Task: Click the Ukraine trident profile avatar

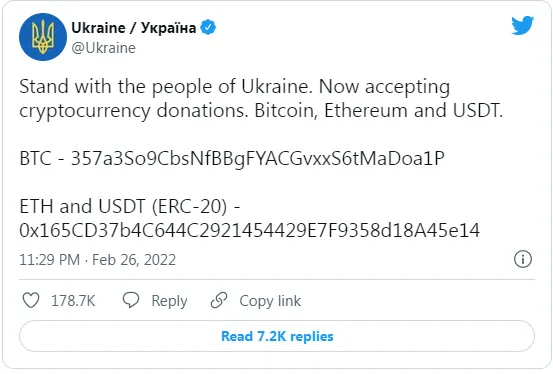Action: [x=43, y=37]
